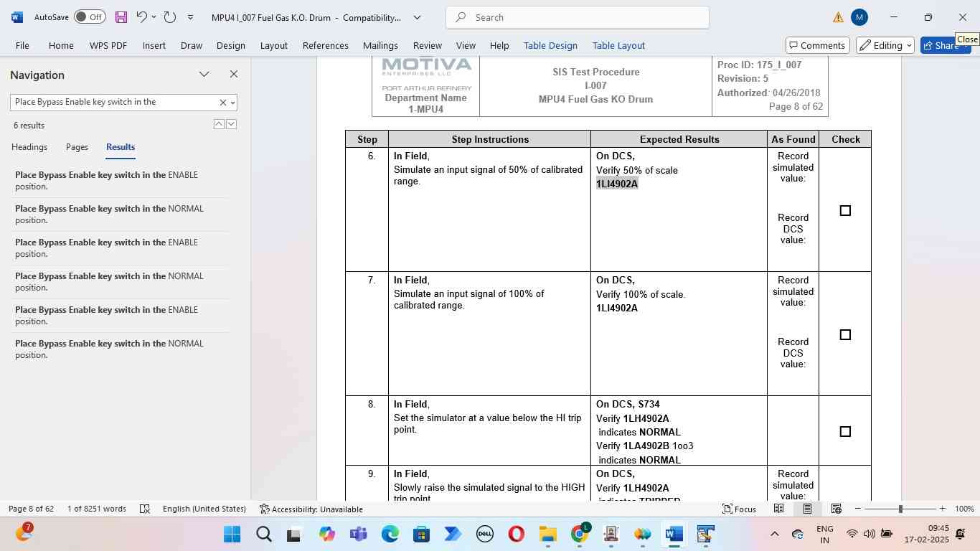Open the Windows Start menu
The height and width of the screenshot is (551, 980).
(x=232, y=534)
